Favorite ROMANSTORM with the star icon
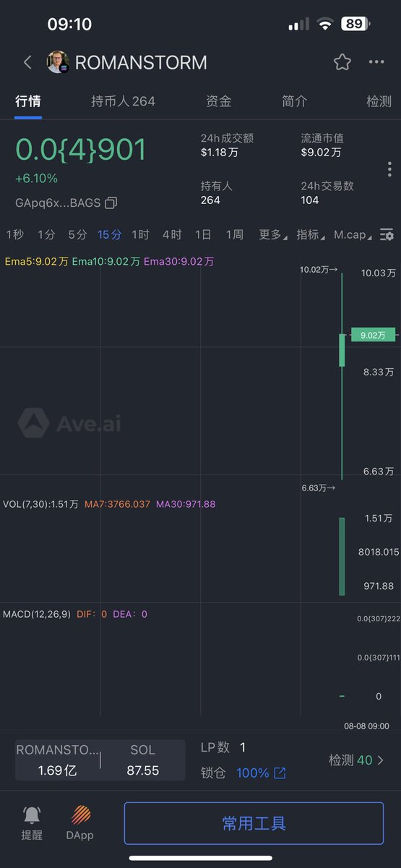The image size is (401, 868). [342, 62]
